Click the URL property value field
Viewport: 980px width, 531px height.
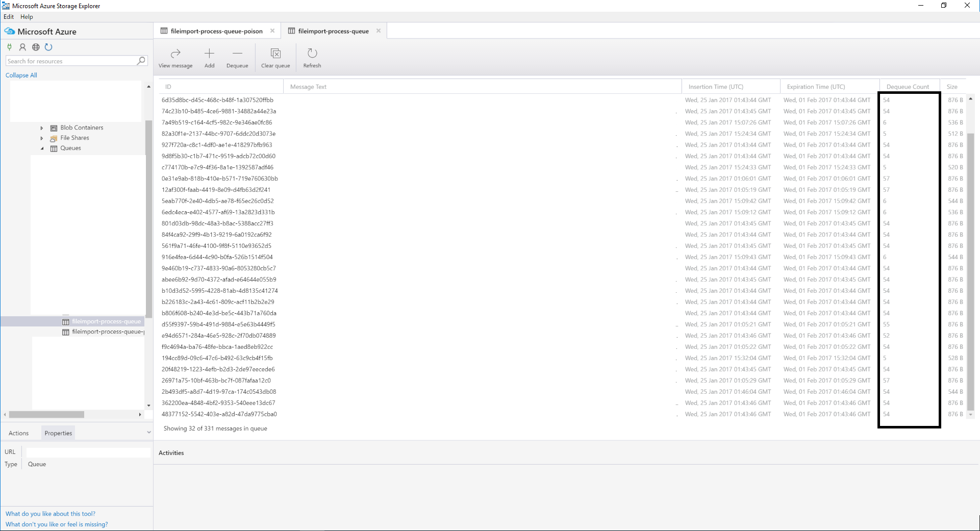88,452
